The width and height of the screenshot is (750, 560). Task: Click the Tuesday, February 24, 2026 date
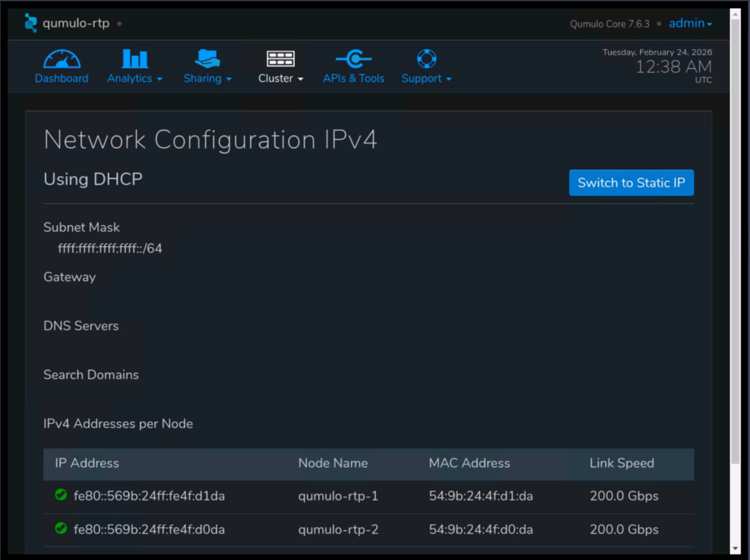click(657, 52)
